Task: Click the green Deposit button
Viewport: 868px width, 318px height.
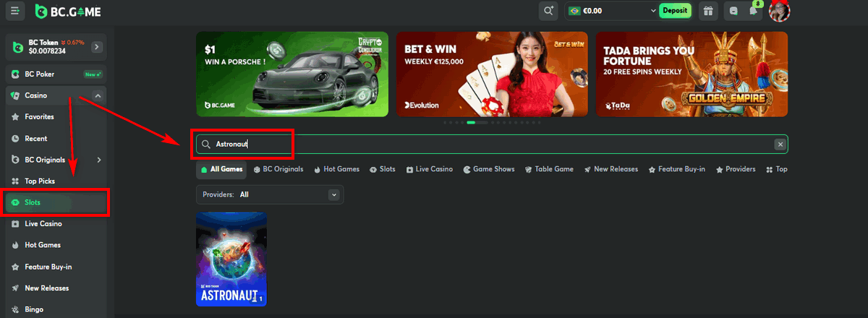Action: [x=675, y=11]
